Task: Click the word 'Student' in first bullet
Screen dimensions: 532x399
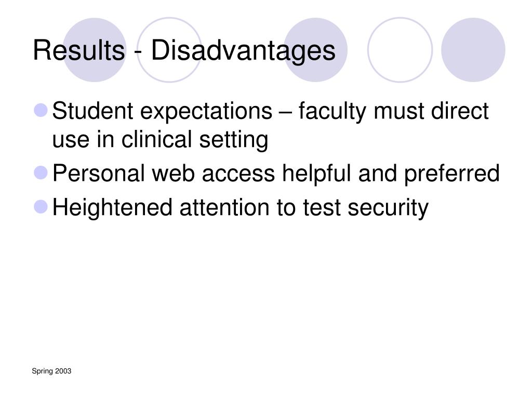Action: tap(93, 111)
